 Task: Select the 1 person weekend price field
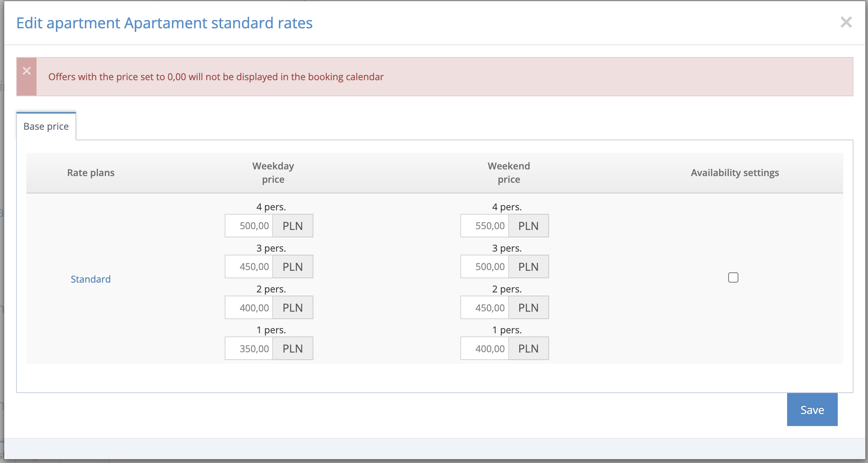(484, 348)
